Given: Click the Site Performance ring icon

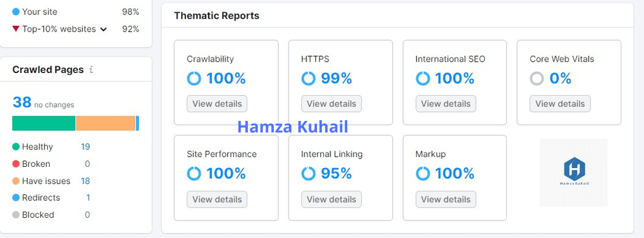Looking at the screenshot, I should click(194, 174).
